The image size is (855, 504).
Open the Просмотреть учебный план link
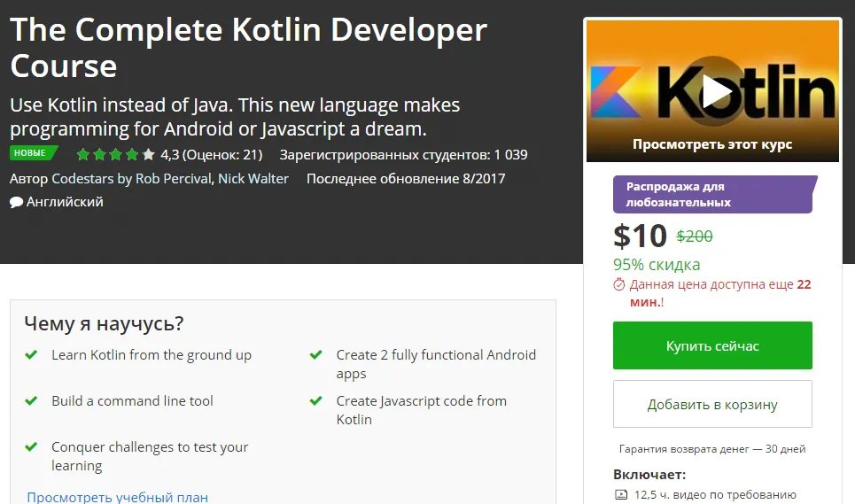coord(117,497)
